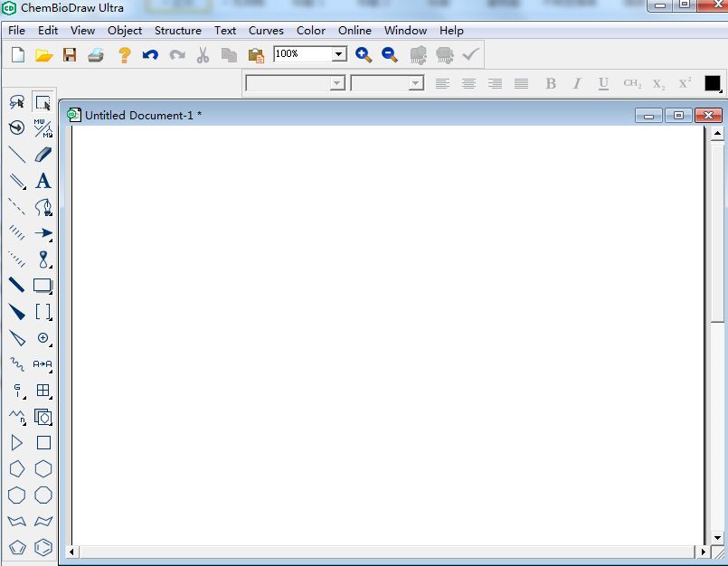The height and width of the screenshot is (566, 728).
Task: Open the Curves menu
Action: pos(266,31)
